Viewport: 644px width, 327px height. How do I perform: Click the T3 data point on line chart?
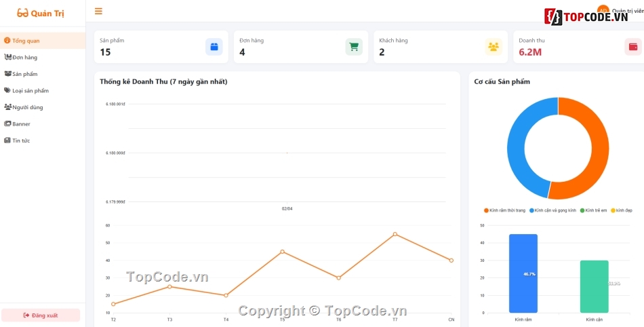[x=169, y=286]
